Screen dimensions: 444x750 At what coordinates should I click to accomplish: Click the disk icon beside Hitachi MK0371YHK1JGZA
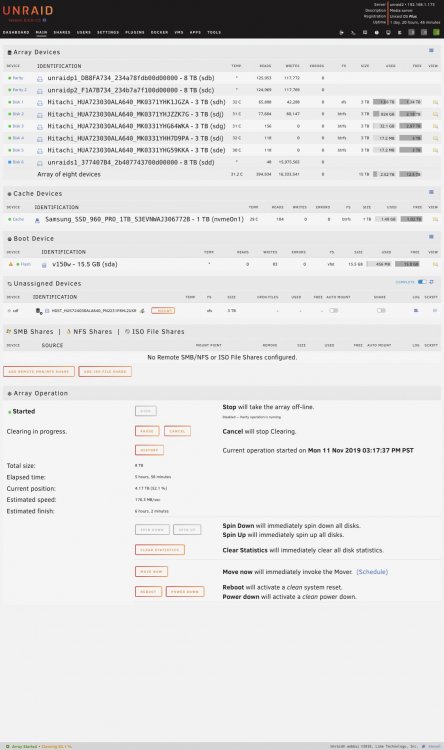coord(40,102)
